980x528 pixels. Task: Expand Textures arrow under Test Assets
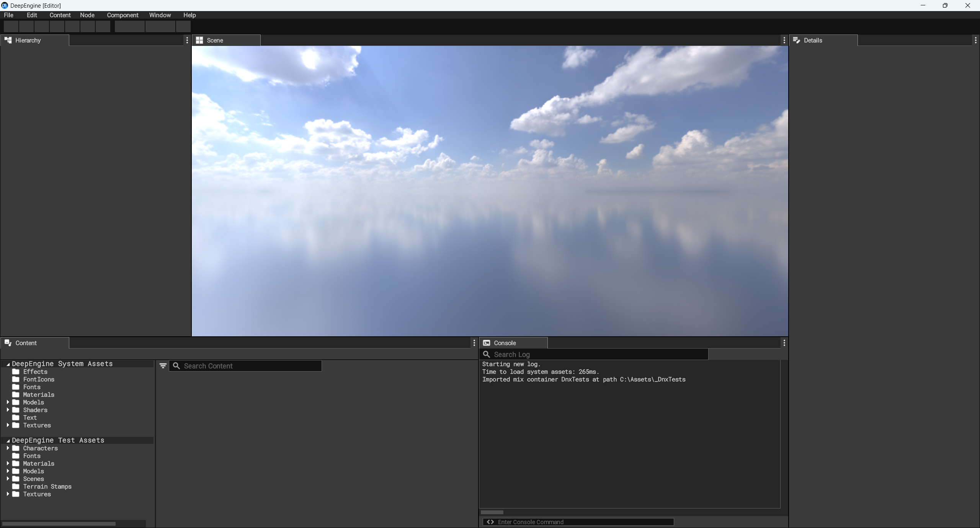pos(8,494)
